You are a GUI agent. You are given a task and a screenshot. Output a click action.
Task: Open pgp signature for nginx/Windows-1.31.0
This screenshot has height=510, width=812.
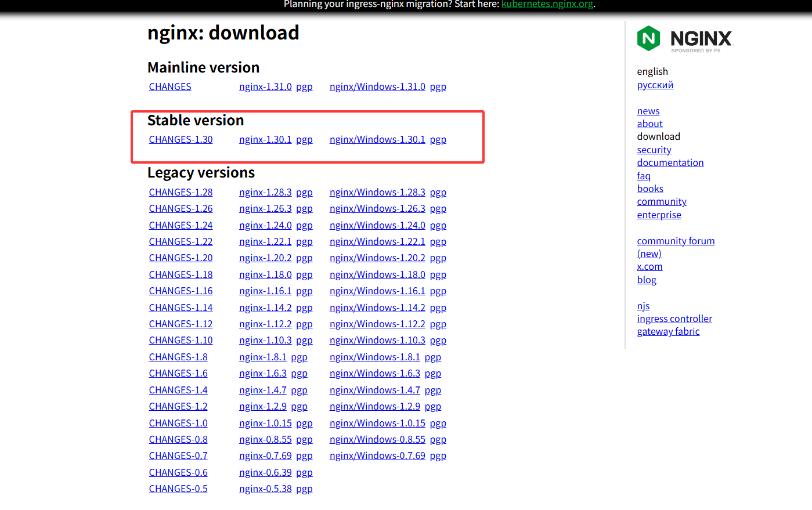pyautogui.click(x=438, y=87)
